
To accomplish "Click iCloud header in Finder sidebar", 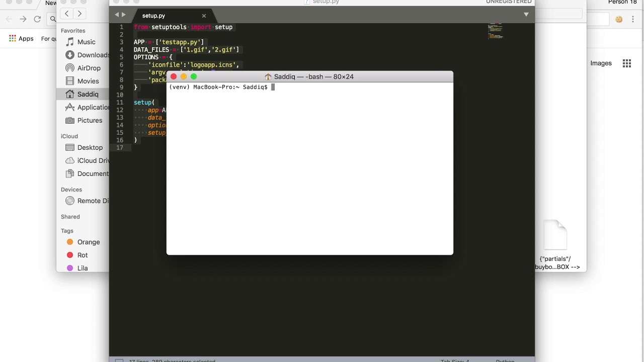I will click(69, 136).
